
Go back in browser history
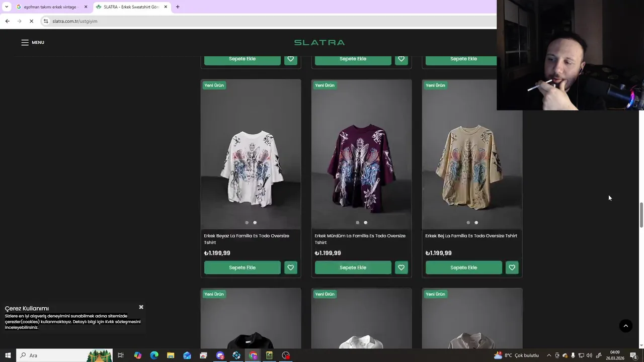coord(7,21)
